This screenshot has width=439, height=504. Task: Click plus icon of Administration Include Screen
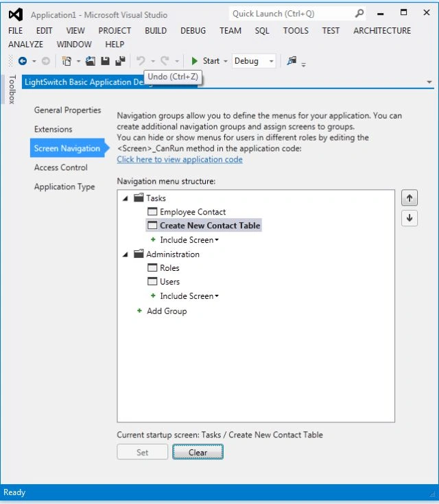tap(153, 296)
